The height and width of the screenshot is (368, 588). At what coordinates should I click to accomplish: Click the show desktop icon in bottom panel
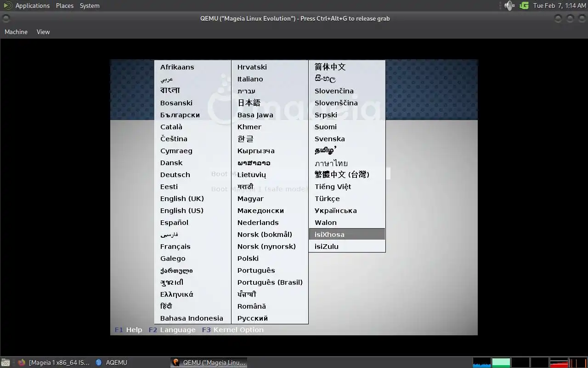(x=6, y=362)
